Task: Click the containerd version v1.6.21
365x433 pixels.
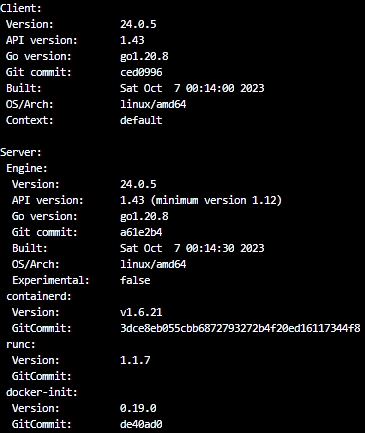Action: pos(141,312)
